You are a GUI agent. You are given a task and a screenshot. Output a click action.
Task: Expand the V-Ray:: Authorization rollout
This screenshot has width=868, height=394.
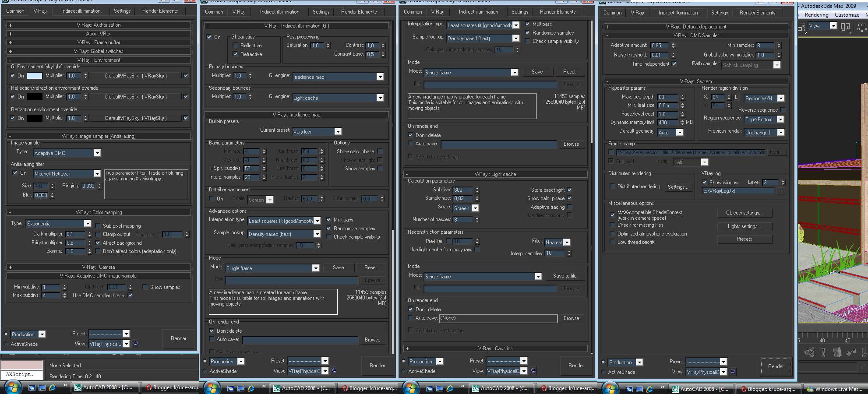pyautogui.click(x=99, y=25)
